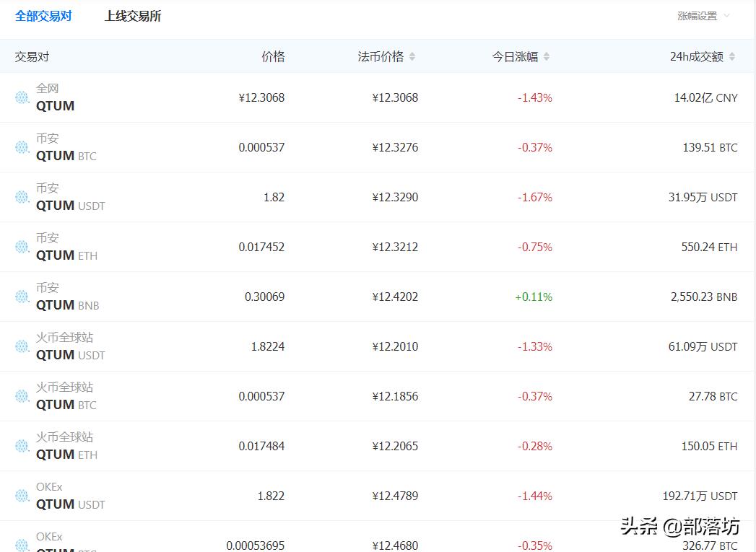756x552 pixels.
Task: Open the 币安 QTUM BTC pair
Action: tap(66, 147)
